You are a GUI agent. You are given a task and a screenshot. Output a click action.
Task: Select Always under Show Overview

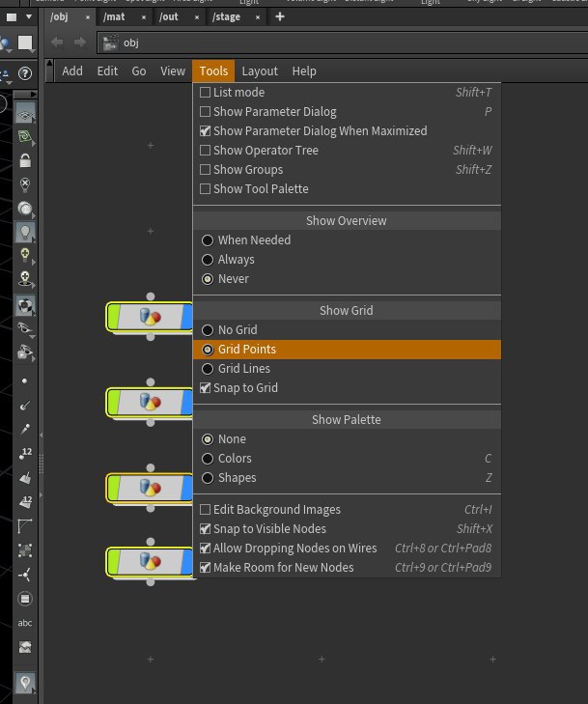coord(208,260)
